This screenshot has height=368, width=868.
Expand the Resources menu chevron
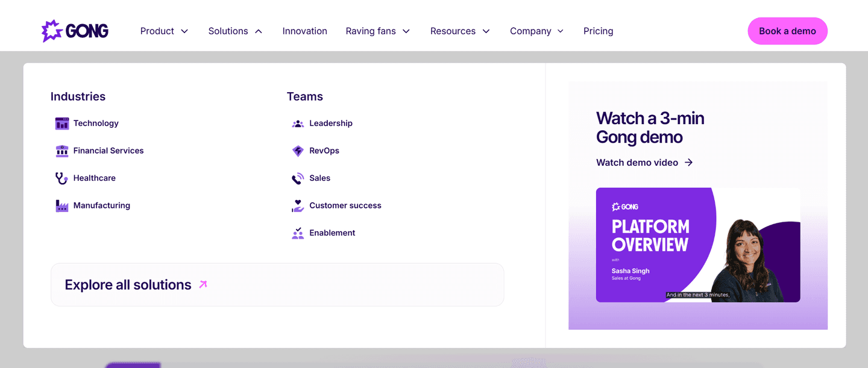click(x=486, y=31)
